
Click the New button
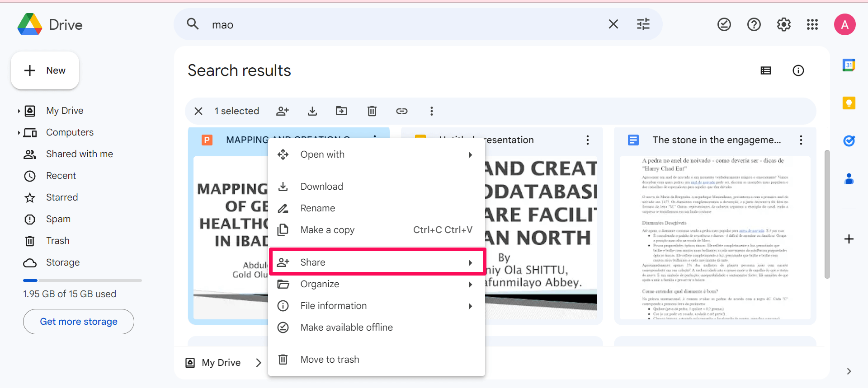point(45,70)
